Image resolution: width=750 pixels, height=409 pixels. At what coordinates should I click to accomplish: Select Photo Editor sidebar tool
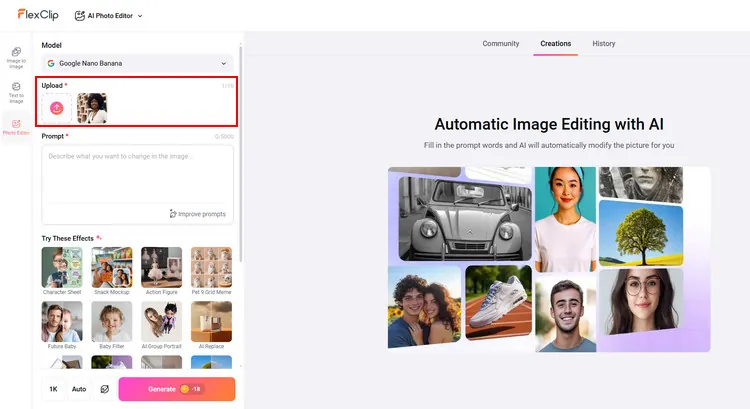click(16, 127)
